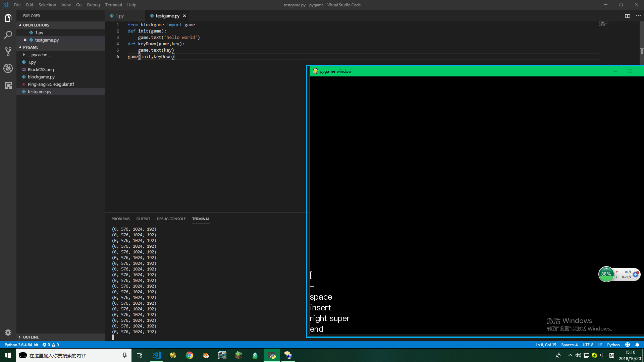The width and height of the screenshot is (644, 362).
Task: Open blockgame.py in the explorer
Action: pos(61,77)
